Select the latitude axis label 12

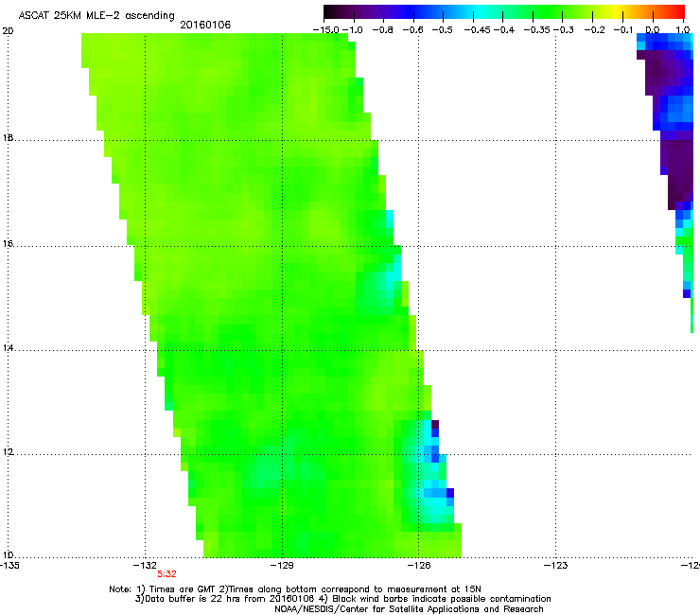click(x=8, y=452)
